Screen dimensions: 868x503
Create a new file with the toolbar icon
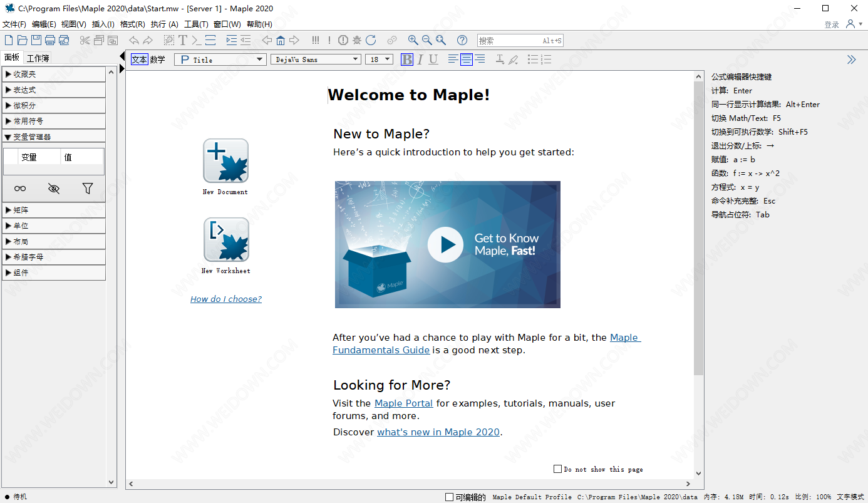[9, 40]
